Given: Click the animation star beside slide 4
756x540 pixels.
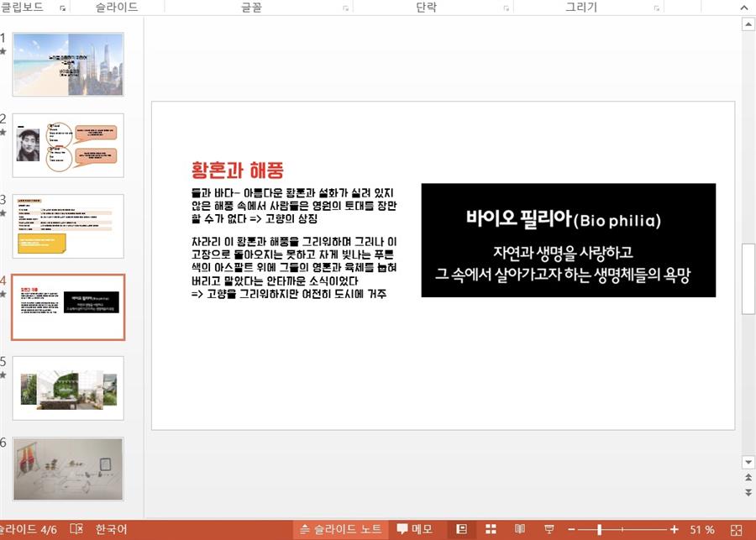Looking at the screenshot, I should 3,294.
